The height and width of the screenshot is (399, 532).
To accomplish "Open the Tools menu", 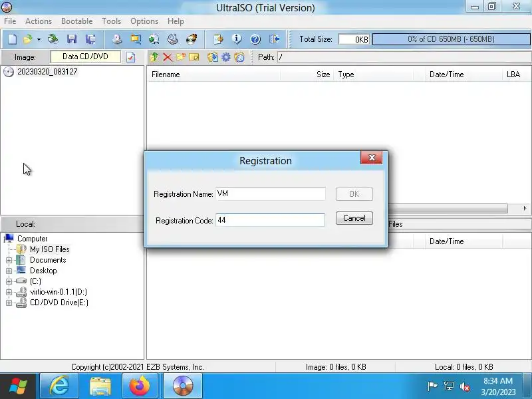I will pyautogui.click(x=112, y=21).
